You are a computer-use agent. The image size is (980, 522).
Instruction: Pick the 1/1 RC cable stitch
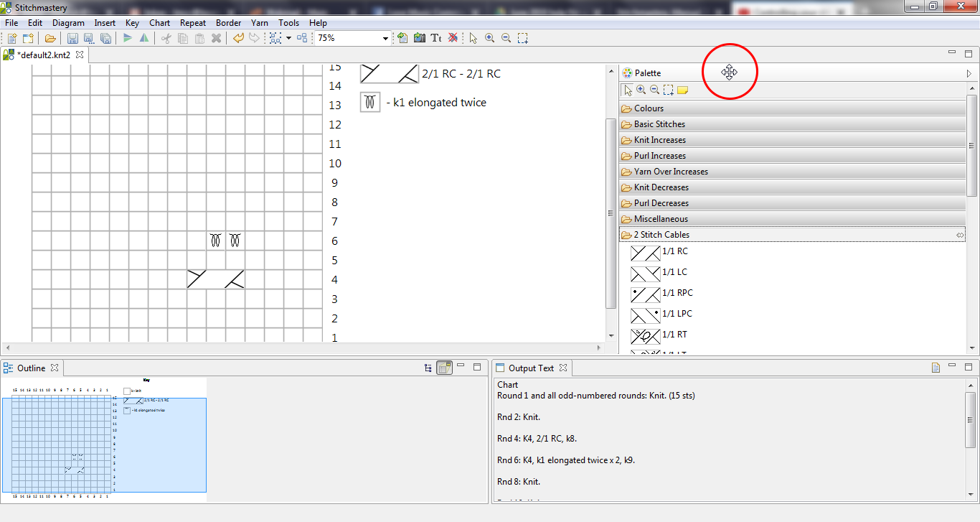[659, 252]
